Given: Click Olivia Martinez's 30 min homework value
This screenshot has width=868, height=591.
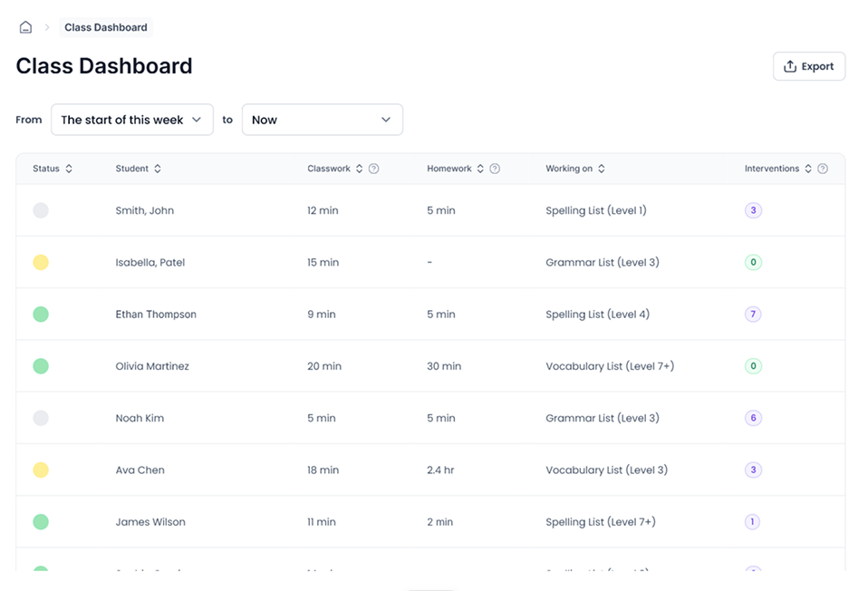Looking at the screenshot, I should (x=444, y=366).
